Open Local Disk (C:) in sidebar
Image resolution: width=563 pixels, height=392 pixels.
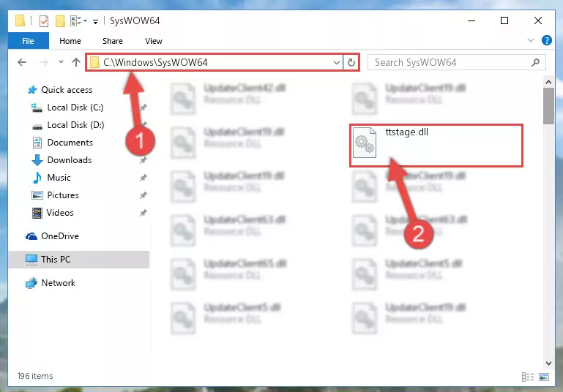(x=75, y=108)
